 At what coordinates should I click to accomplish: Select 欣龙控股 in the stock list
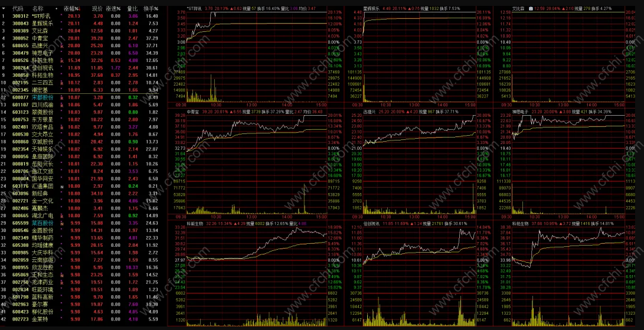[x=43, y=267]
